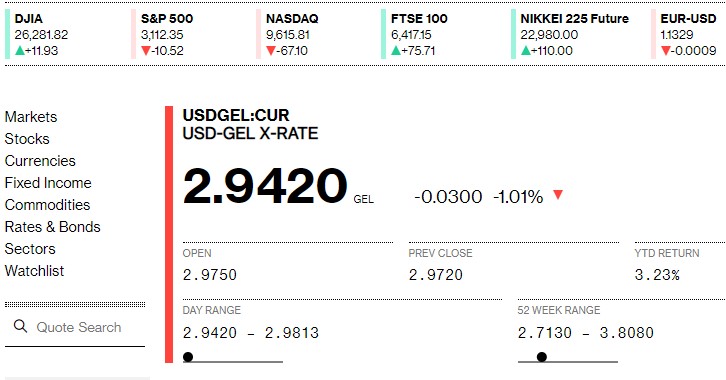
Task: View the Sectors page
Action: [30, 249]
